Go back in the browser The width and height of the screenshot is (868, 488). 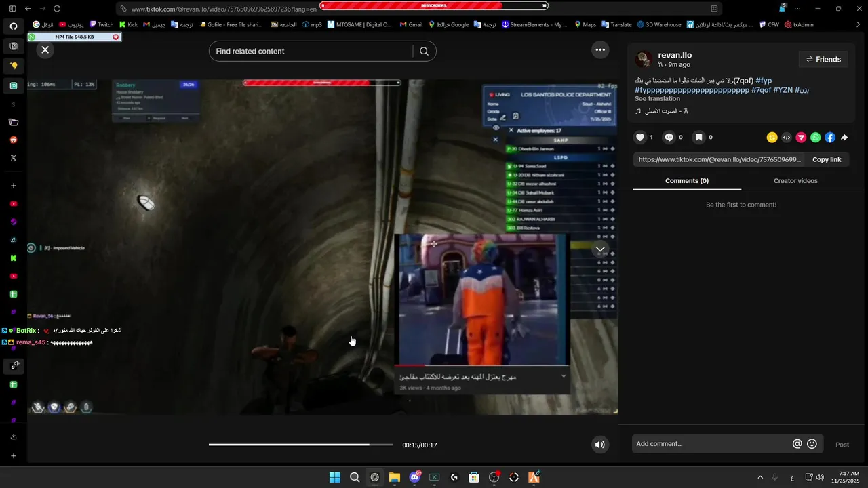point(28,9)
